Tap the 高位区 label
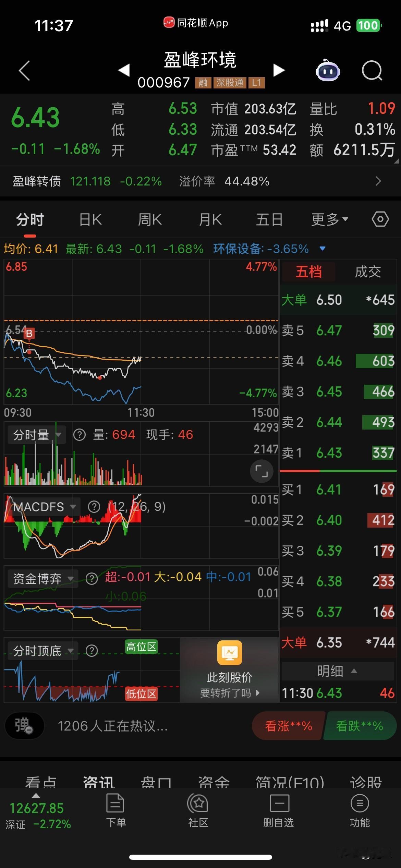This screenshot has width=401, height=868. (141, 647)
